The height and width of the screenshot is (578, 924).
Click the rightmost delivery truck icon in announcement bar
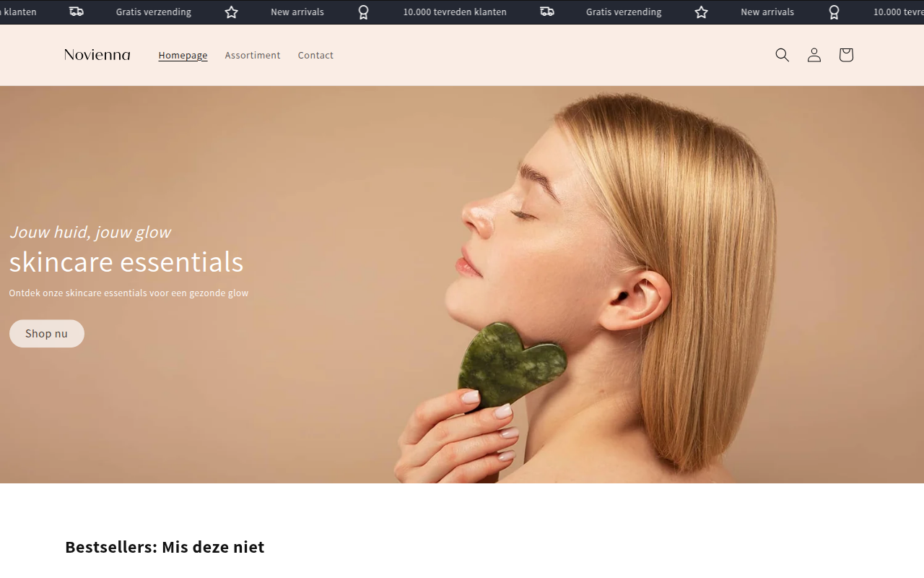[x=547, y=12]
